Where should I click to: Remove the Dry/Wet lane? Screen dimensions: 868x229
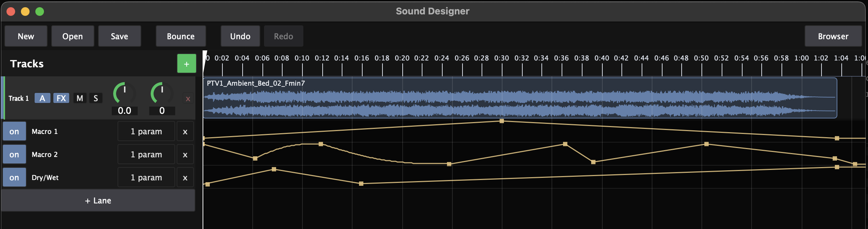click(x=185, y=178)
